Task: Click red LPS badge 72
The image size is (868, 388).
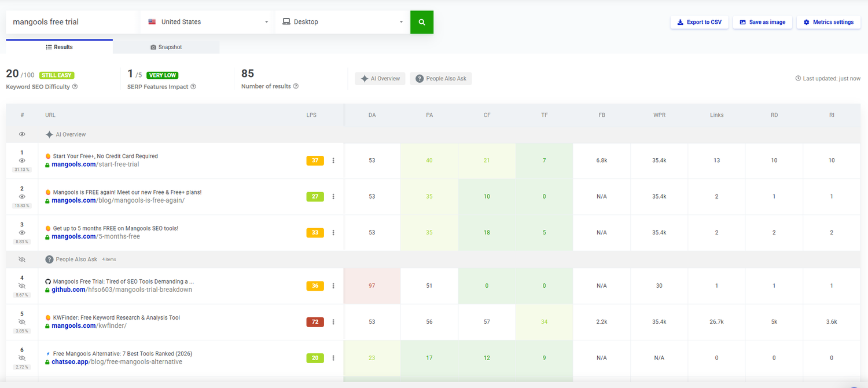Action: (x=315, y=322)
